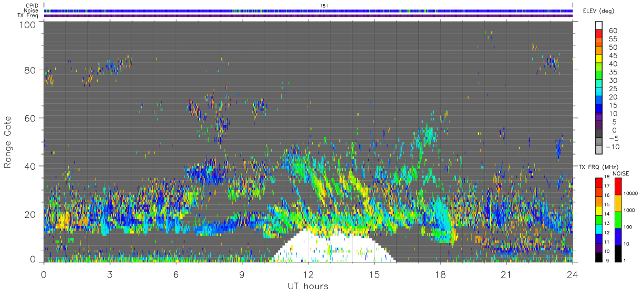This screenshot has width=644, height=297.
Task: Click x-axis tick label '3'
Action: coord(110,274)
